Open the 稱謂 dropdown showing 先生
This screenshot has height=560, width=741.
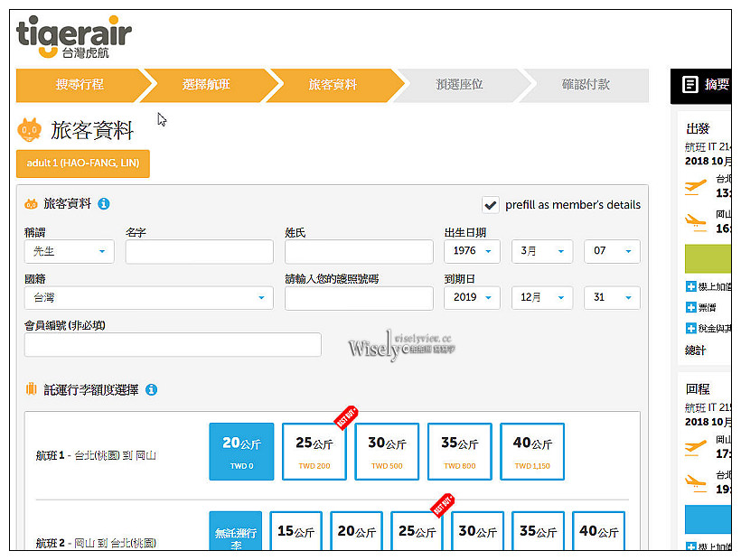[x=69, y=251]
